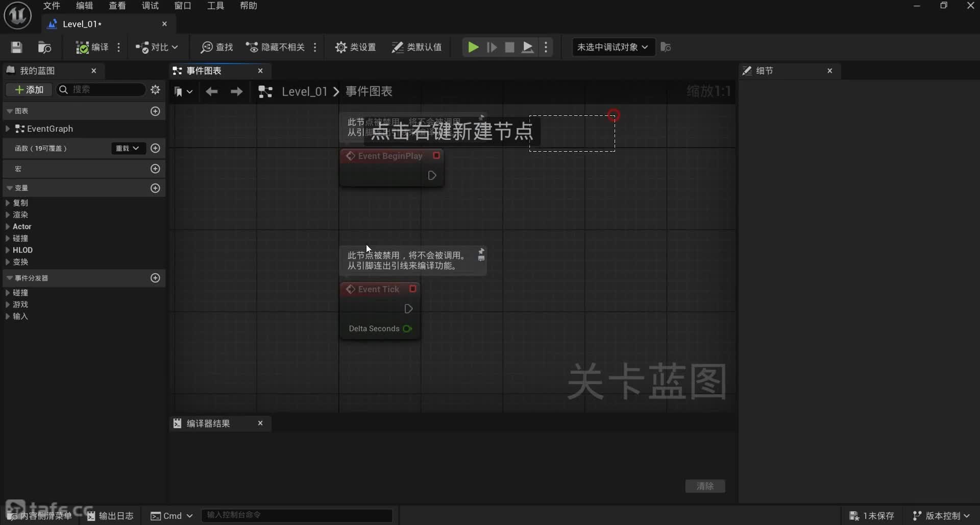Open the 文件 menu
980x525 pixels.
click(x=52, y=6)
